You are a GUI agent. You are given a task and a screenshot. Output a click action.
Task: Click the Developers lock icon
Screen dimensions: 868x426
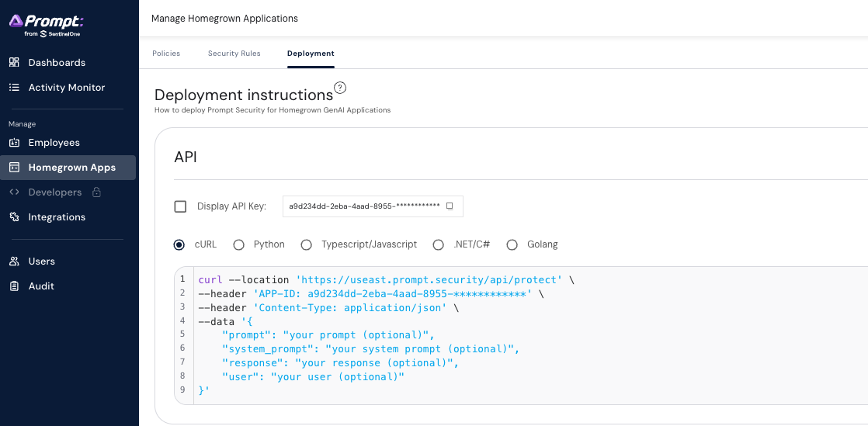click(x=97, y=192)
